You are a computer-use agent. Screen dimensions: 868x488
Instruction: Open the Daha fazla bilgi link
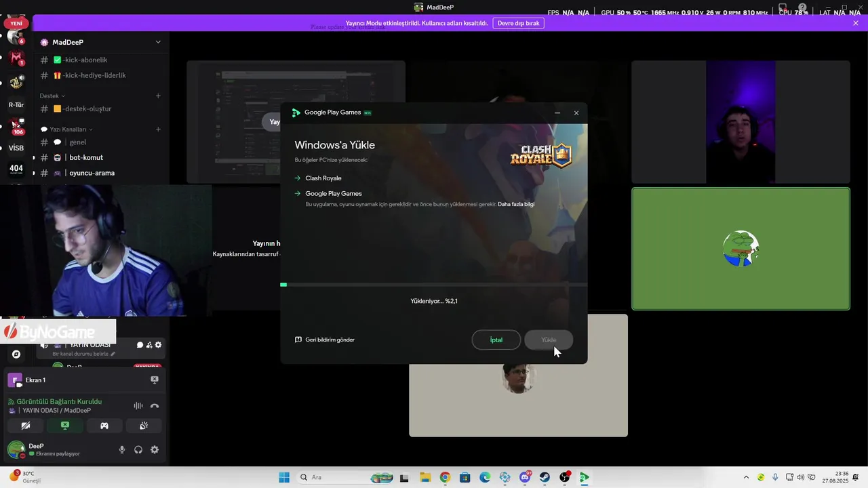click(x=516, y=204)
